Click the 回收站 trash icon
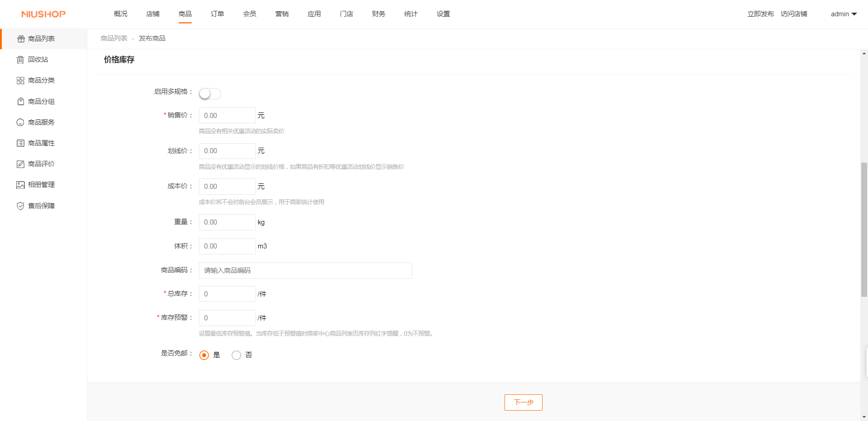 [x=20, y=60]
